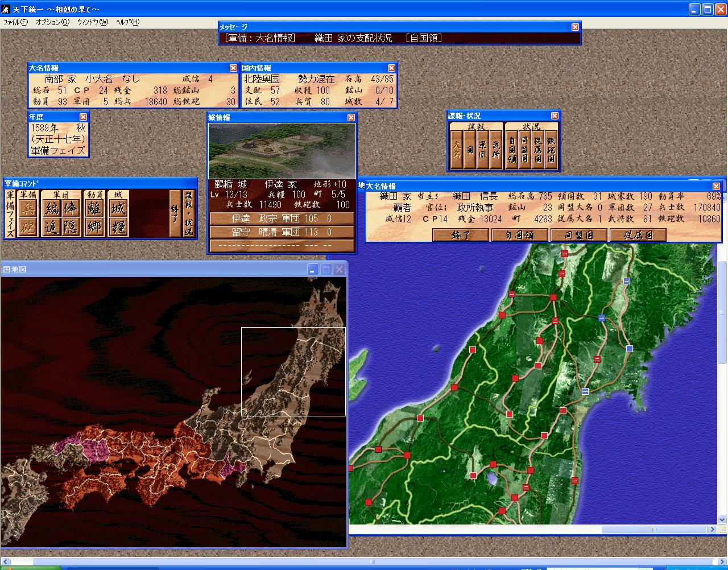728x570 pixels.
Task: Click 北陸奥国 province name in 国内情報
Action: 261,79
